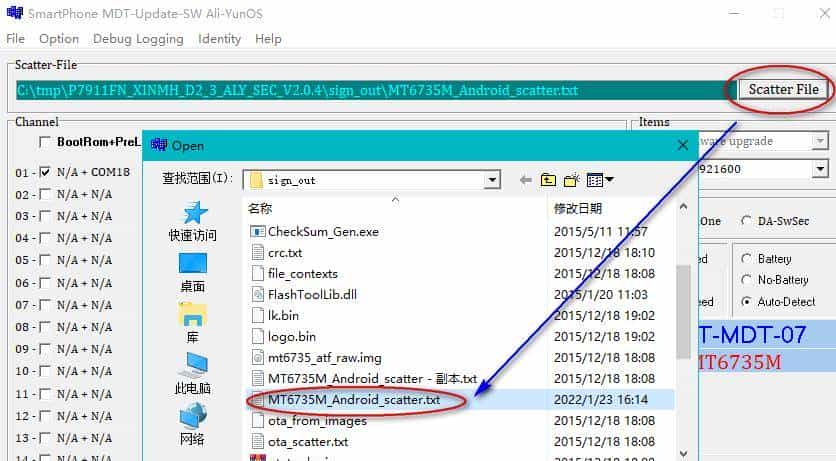Select the CheckSum_Gen.exe file name
The image size is (836, 461).
323,232
